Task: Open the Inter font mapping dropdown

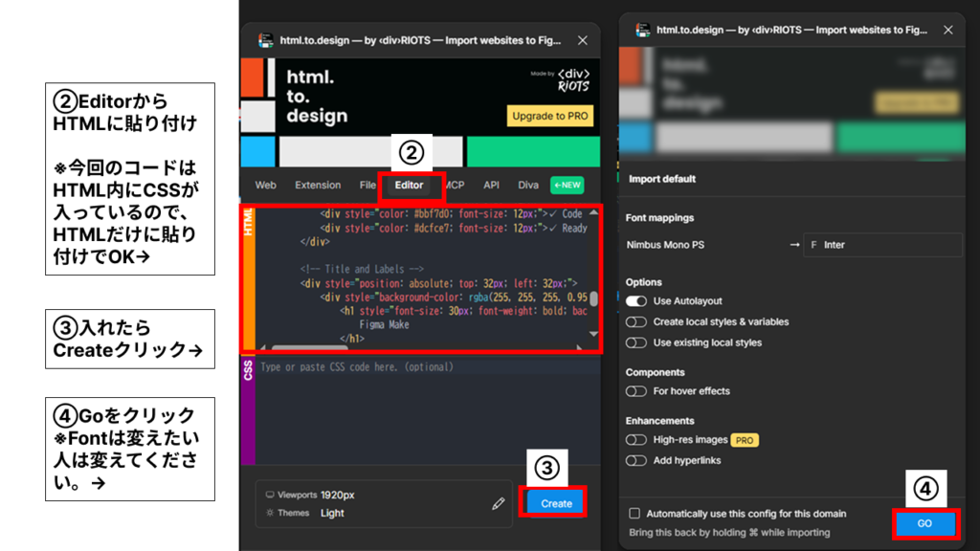Action: click(881, 245)
